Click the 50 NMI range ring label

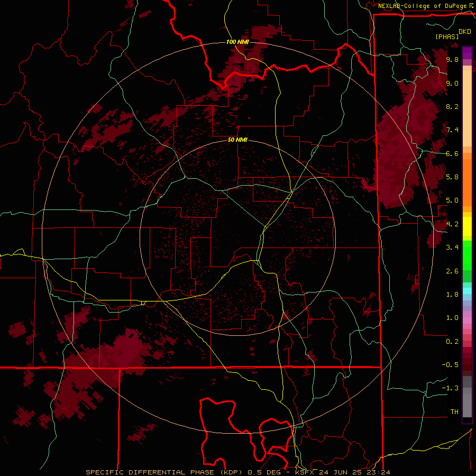(237, 140)
